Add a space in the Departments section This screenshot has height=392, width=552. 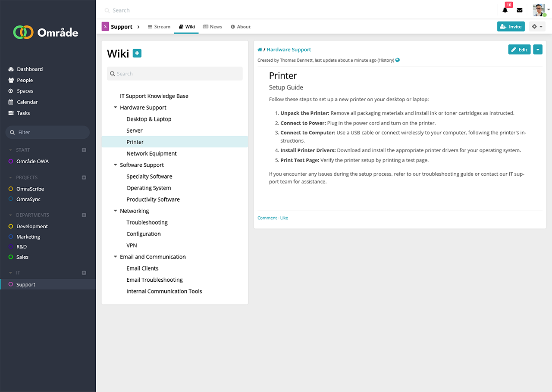pos(84,215)
